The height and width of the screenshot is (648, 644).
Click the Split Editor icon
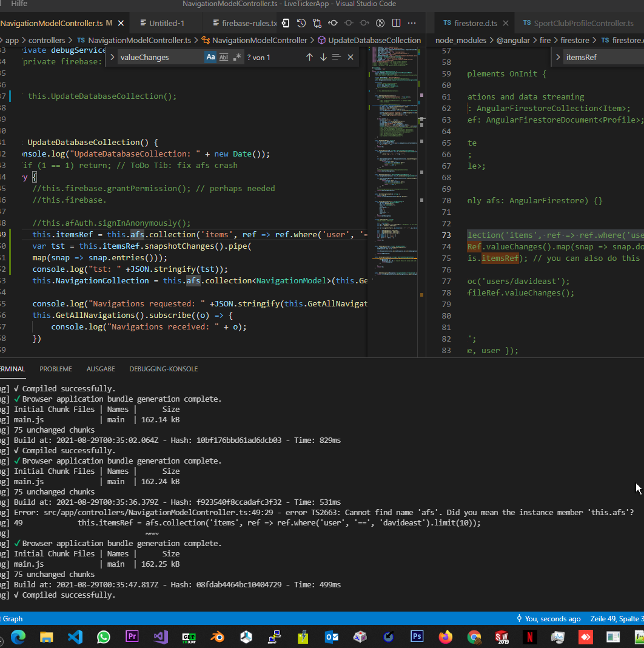point(396,23)
